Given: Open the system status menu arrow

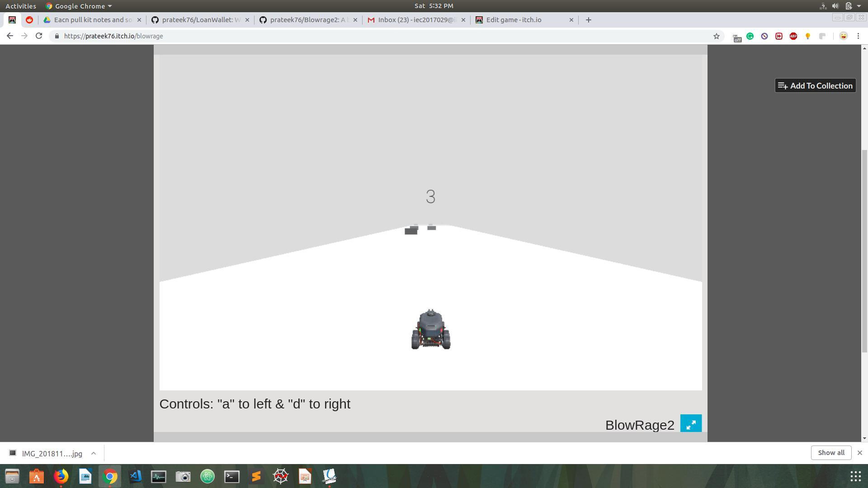Looking at the screenshot, I should tap(859, 6).
